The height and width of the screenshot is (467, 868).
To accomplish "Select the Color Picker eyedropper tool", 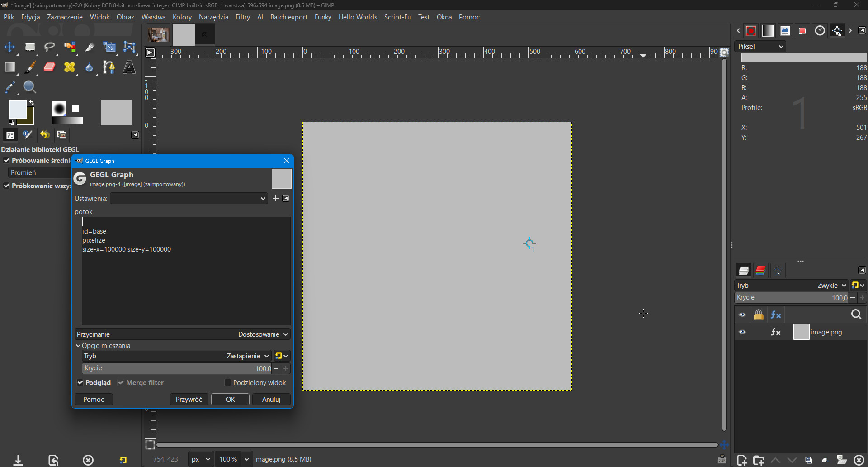I will 10,87.
